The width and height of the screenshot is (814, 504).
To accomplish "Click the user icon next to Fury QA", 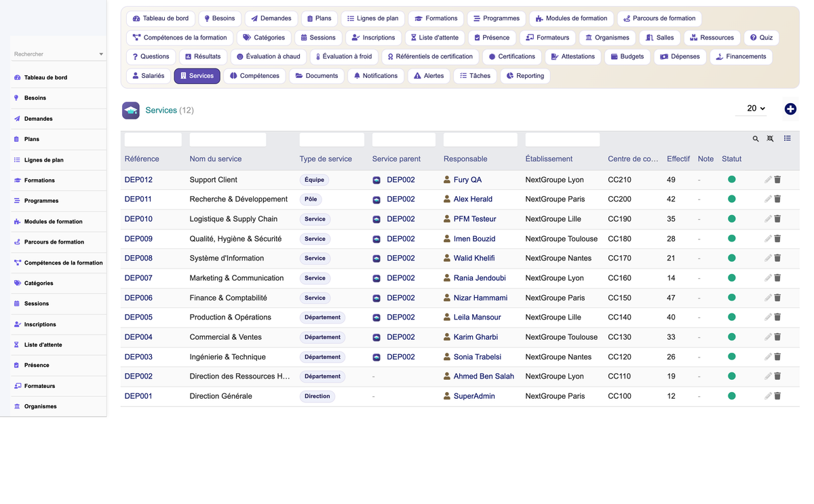I will click(447, 180).
